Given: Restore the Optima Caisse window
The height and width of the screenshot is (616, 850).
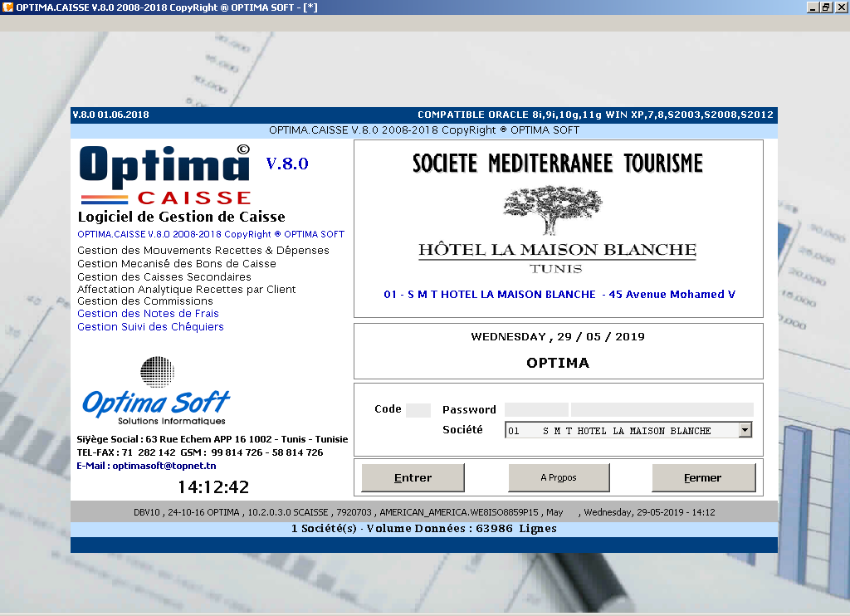Looking at the screenshot, I should pos(826,7).
